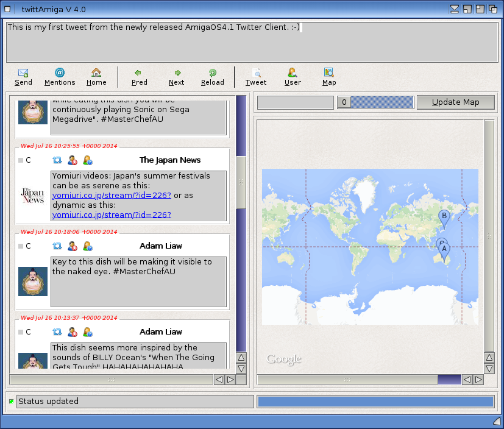This screenshot has height=429, width=504.
Task: Open the Map toolbar tool
Action: click(329, 77)
